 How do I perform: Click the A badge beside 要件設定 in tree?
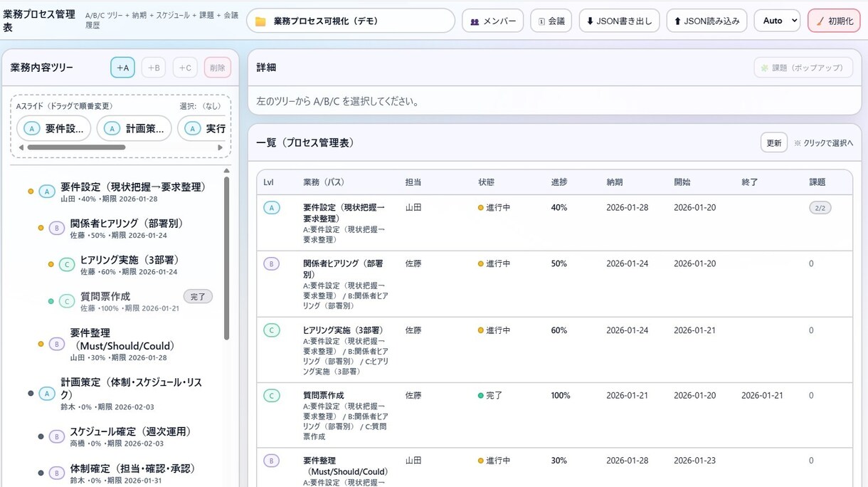coord(47,192)
